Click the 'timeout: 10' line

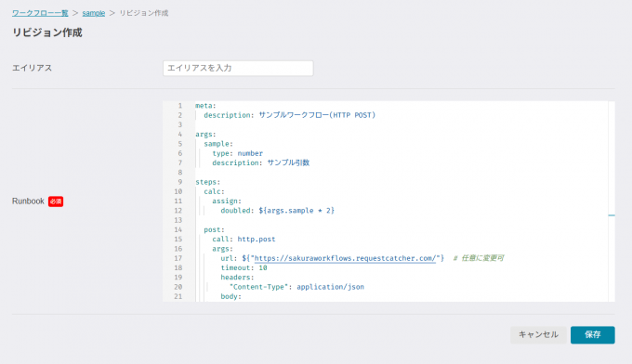244,267
